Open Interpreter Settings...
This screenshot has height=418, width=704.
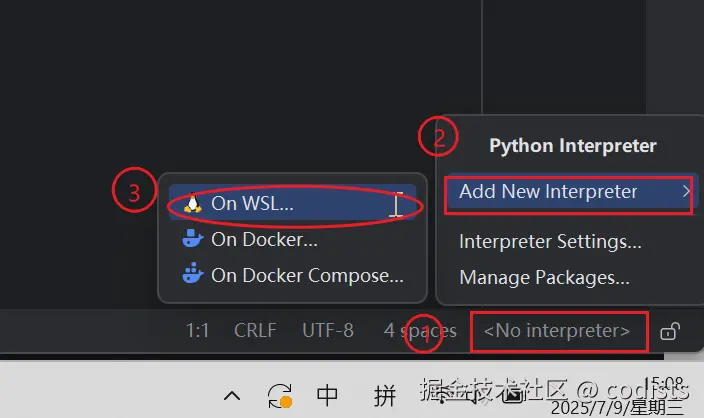tap(550, 241)
